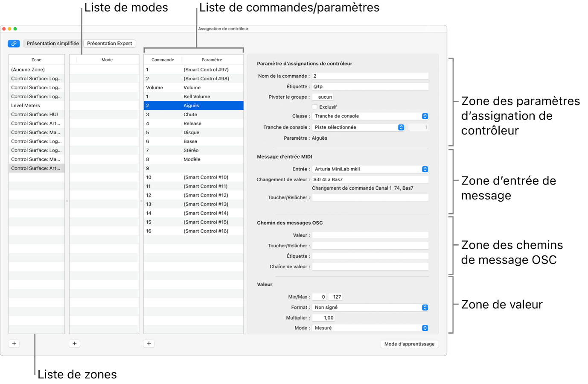Select the Level Meters zone
588x384 pixels.
[26, 105]
